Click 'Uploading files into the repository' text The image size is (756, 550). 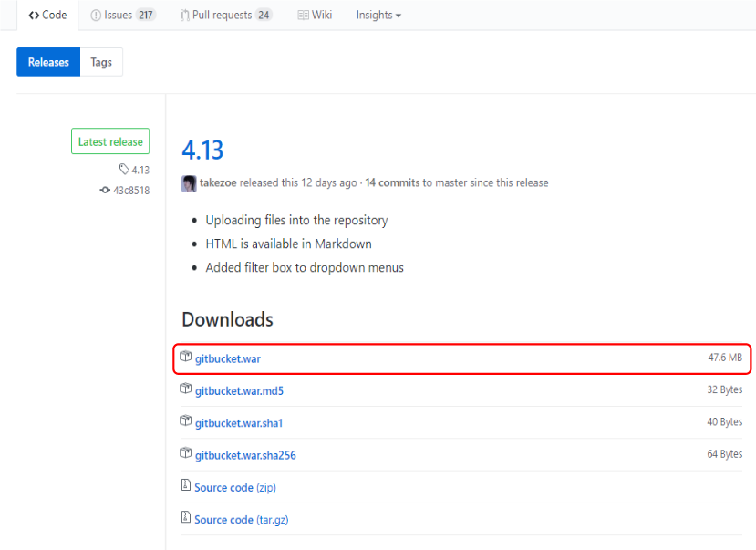pos(296,221)
